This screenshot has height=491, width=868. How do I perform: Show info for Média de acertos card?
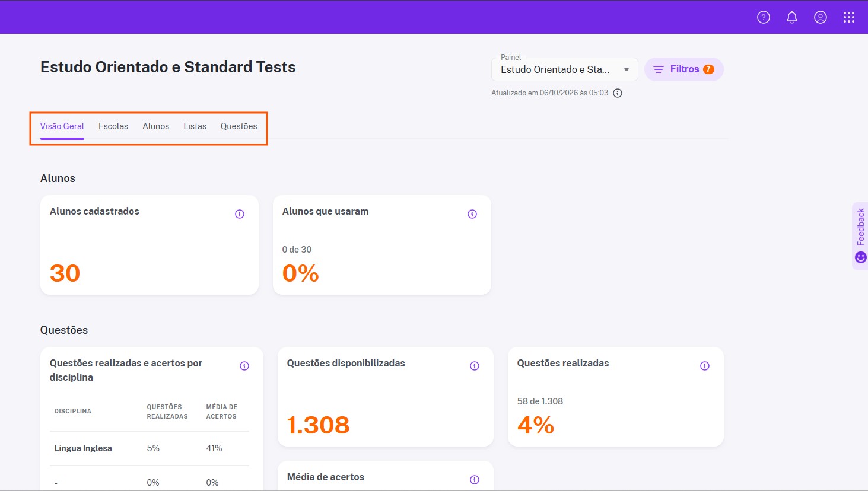click(475, 480)
